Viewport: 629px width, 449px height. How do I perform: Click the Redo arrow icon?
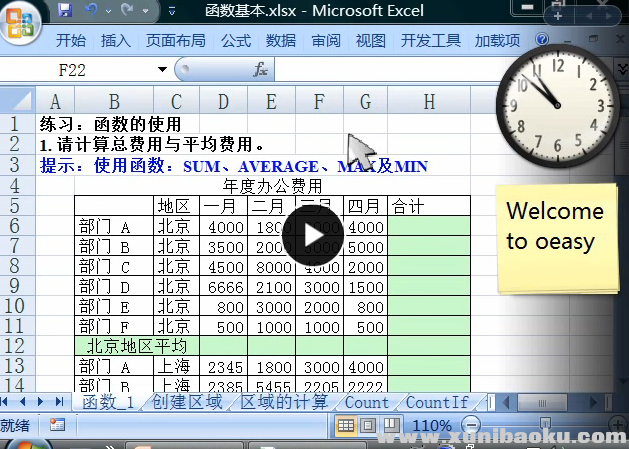pyautogui.click(x=127, y=11)
